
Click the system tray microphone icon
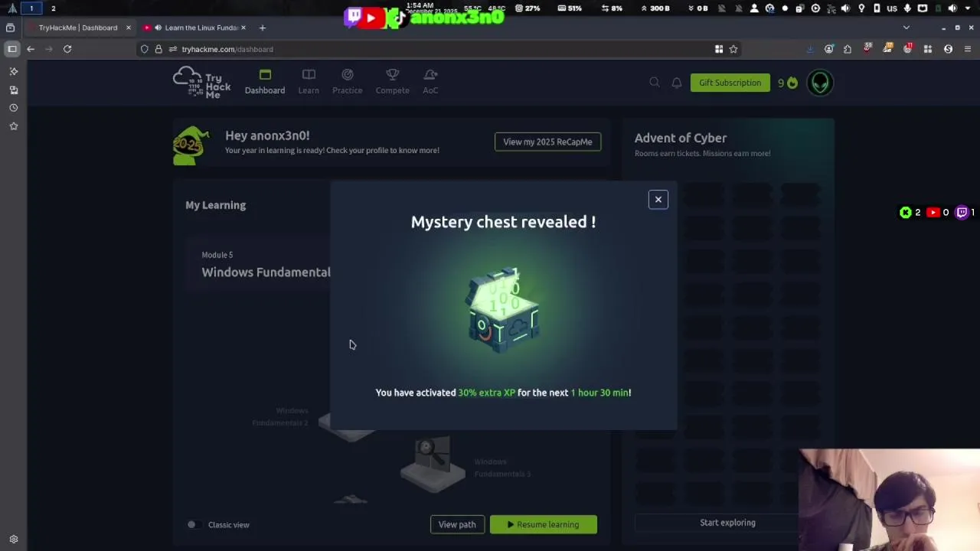point(907,8)
